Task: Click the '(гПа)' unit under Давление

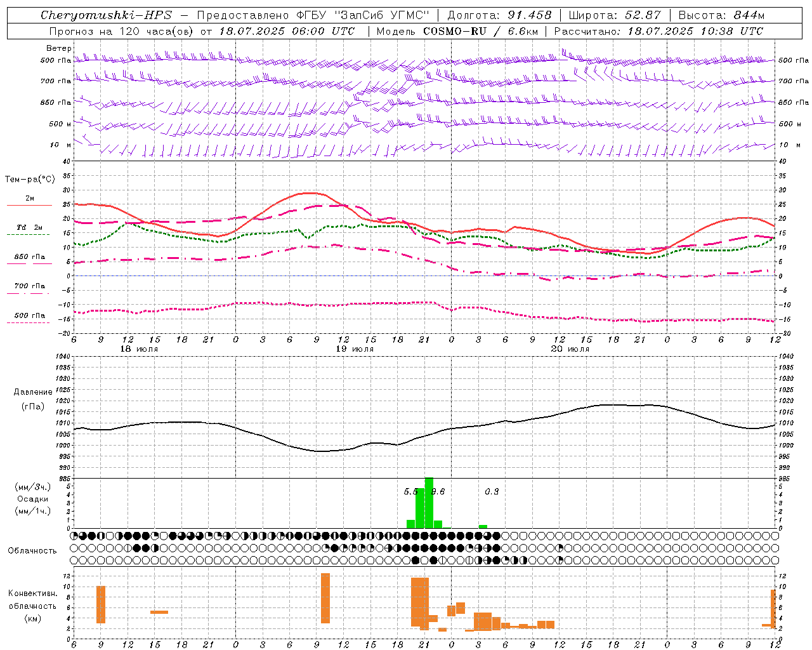Action: (33, 406)
